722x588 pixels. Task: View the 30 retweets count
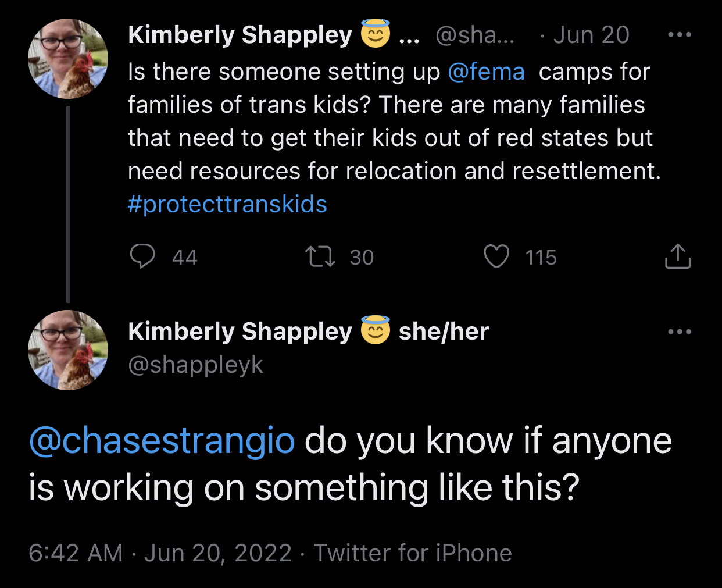[x=362, y=257]
